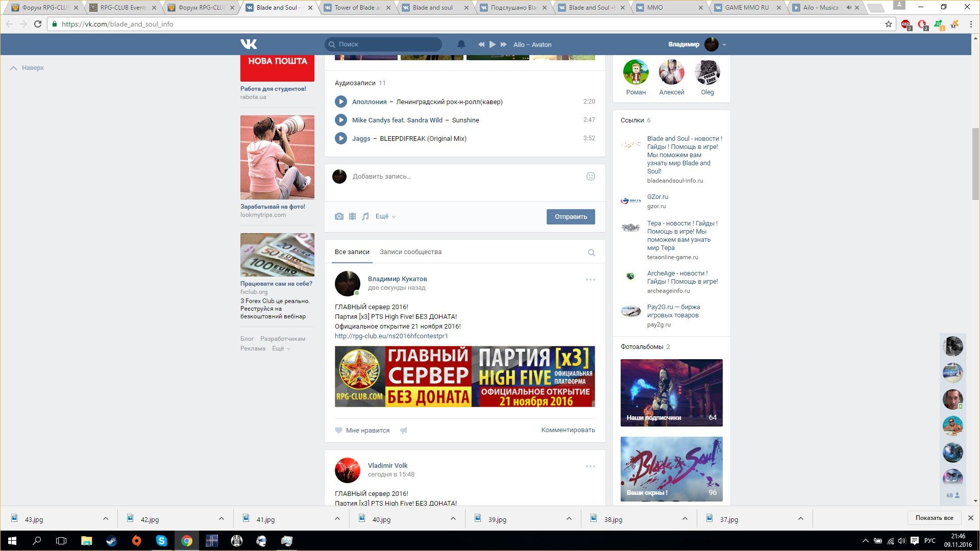Search wall posts with magnifier icon
This screenshot has width=980, height=551.
(x=591, y=253)
